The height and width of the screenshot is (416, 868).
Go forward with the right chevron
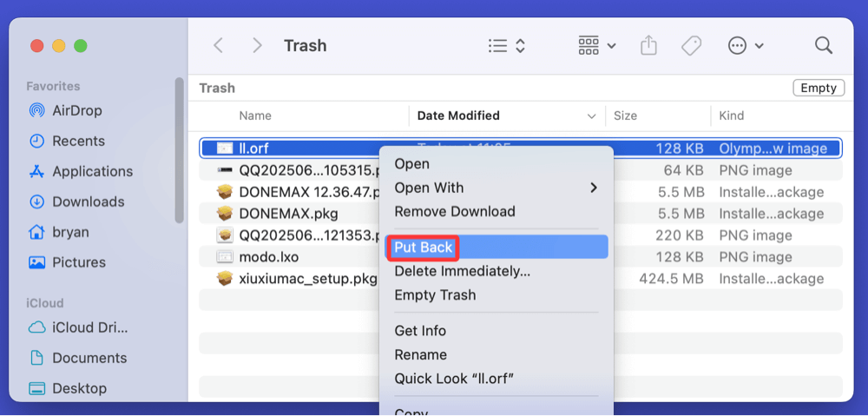257,45
